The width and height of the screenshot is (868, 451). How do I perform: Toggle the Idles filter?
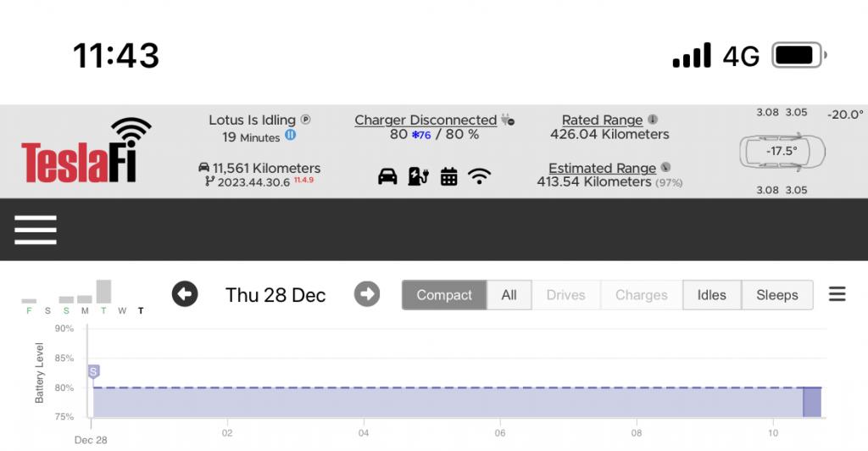click(711, 295)
